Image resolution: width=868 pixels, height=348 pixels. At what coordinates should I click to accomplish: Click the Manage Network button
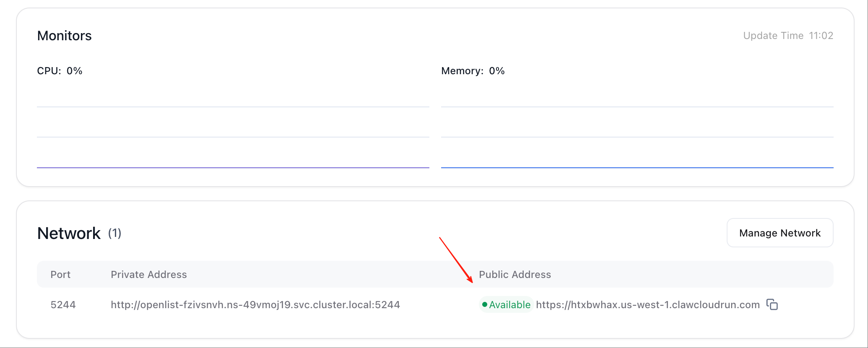point(780,233)
